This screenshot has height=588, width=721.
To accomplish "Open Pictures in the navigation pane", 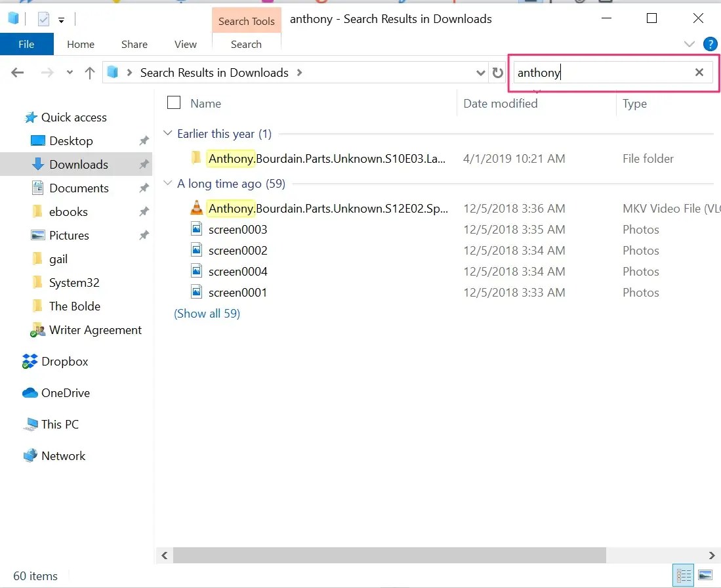I will coord(69,235).
